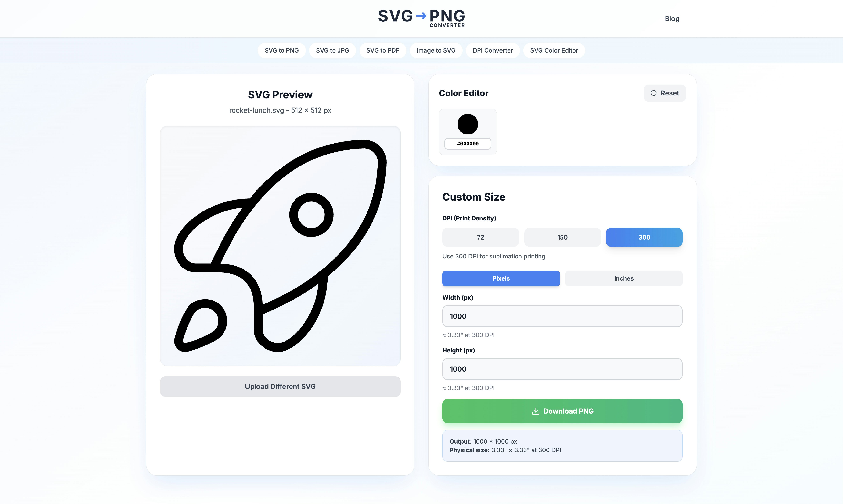
Task: Click the SVG to PNG logo
Action: click(x=421, y=18)
